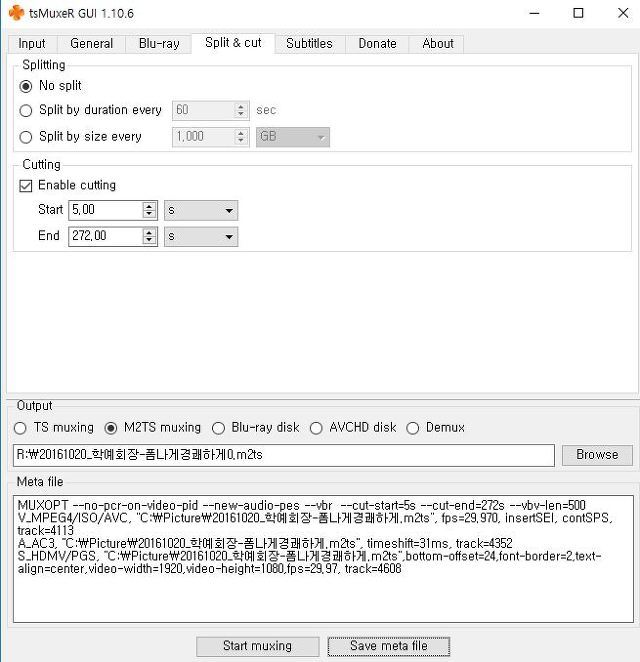
Task: Increase split size with up arrow
Action: (241, 133)
